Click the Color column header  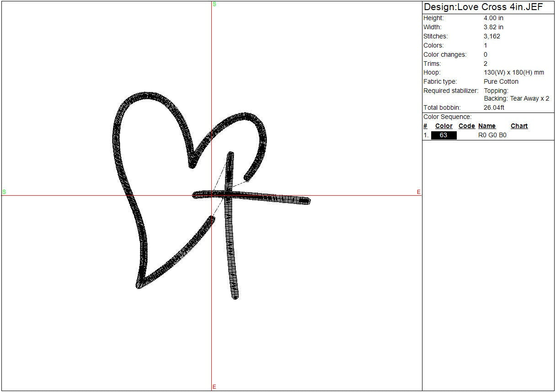pyautogui.click(x=444, y=126)
